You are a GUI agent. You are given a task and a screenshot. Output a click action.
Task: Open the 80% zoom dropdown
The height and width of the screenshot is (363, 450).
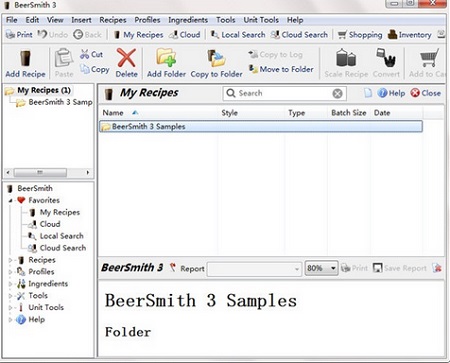coord(321,268)
